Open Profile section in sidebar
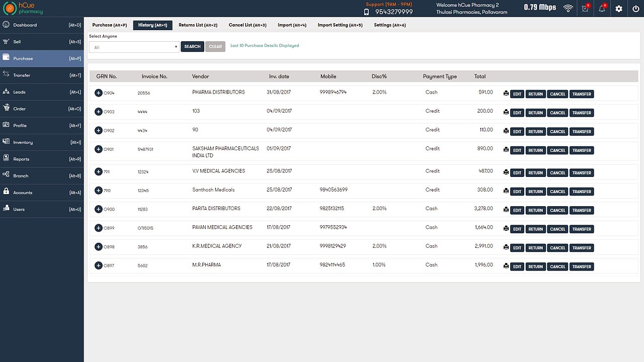 [42, 126]
